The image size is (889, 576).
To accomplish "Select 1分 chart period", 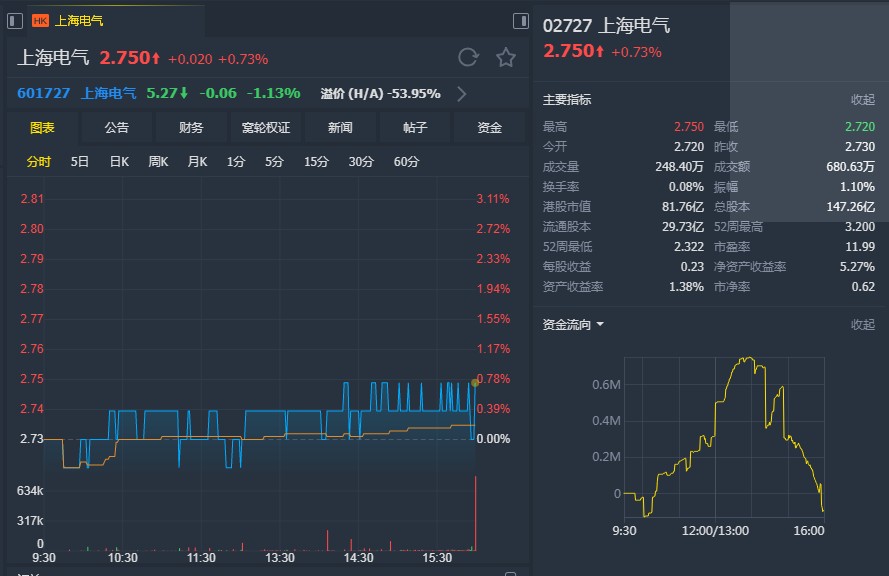I will [x=236, y=162].
